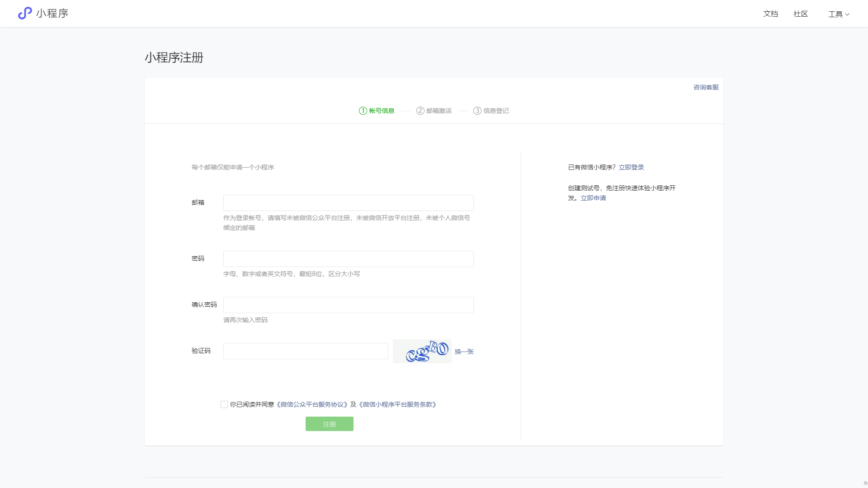The image size is (868, 488).
Task: Check the agreement checkbox
Action: [x=224, y=404]
